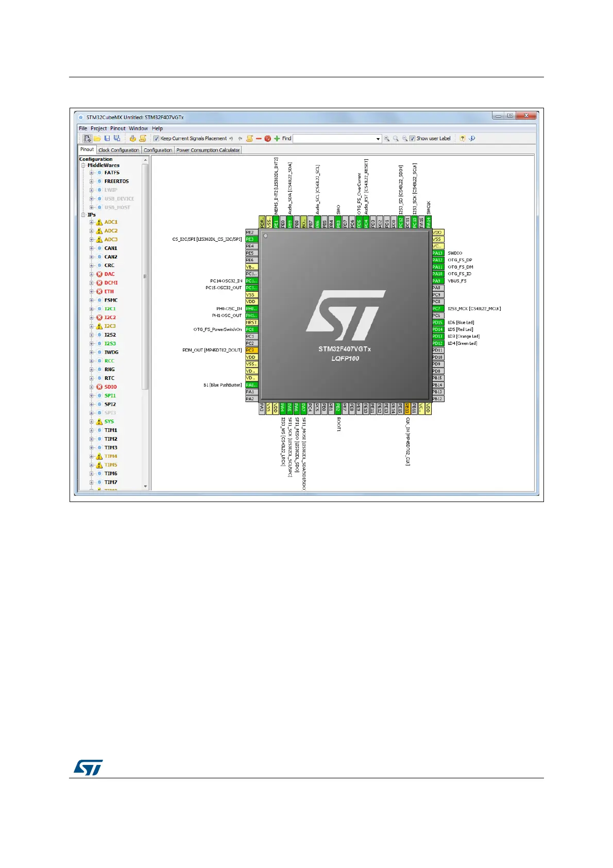The image size is (613, 868).
Task: Click the red minus icon in toolbar
Action: click(x=259, y=139)
